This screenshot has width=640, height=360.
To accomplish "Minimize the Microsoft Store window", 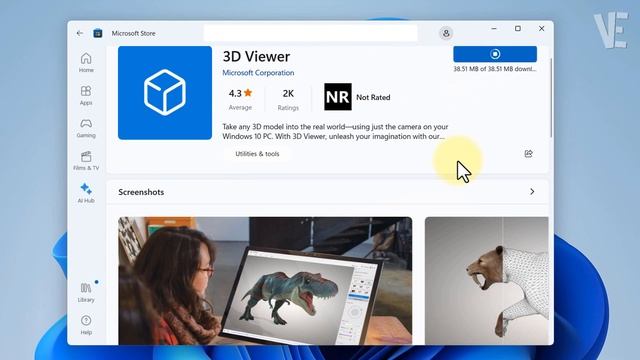I will pyautogui.click(x=494, y=29).
